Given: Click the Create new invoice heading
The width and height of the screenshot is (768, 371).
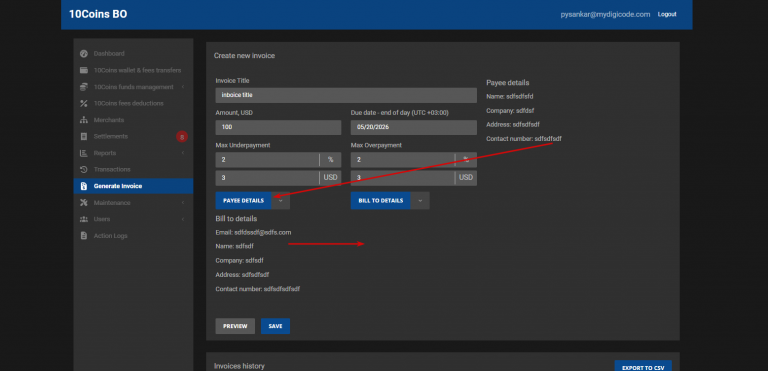Looking at the screenshot, I should [244, 56].
